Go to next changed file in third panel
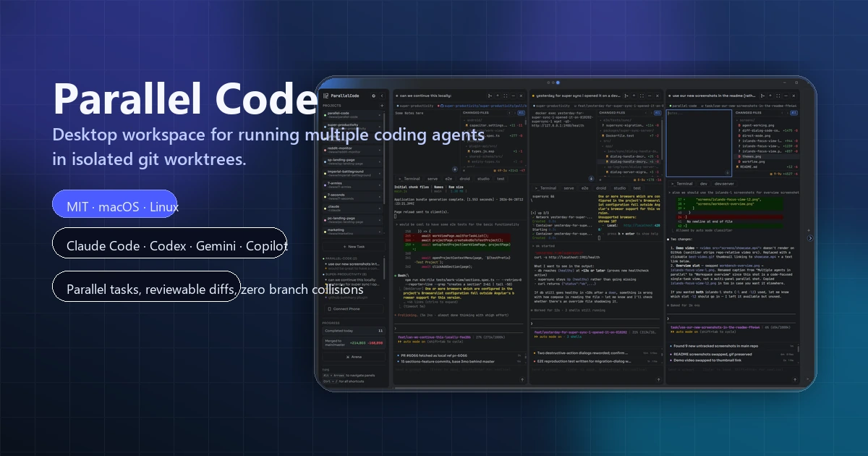This screenshot has height=456, width=868. click(x=787, y=113)
